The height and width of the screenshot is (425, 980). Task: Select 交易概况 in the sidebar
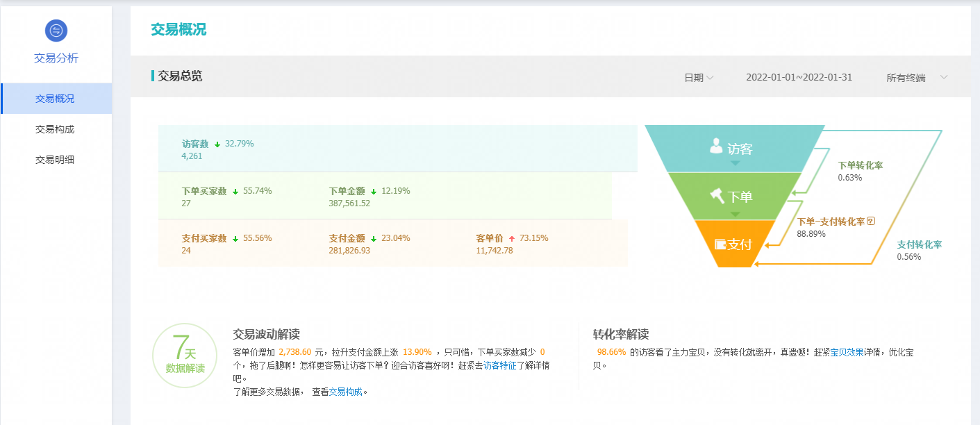coord(56,99)
